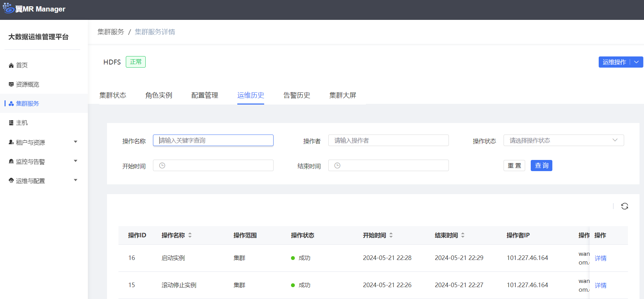Image resolution: width=644 pixels, height=299 pixels.
Task: Switch to the 配置管理 tab
Action: (x=205, y=95)
